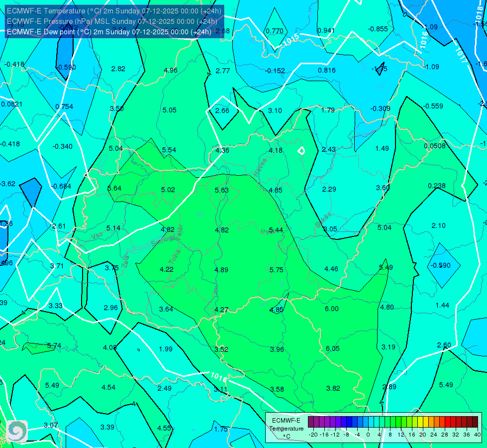The height and width of the screenshot is (448, 487).
Task: Click the 0.0508 temperature value
Action: point(435,146)
